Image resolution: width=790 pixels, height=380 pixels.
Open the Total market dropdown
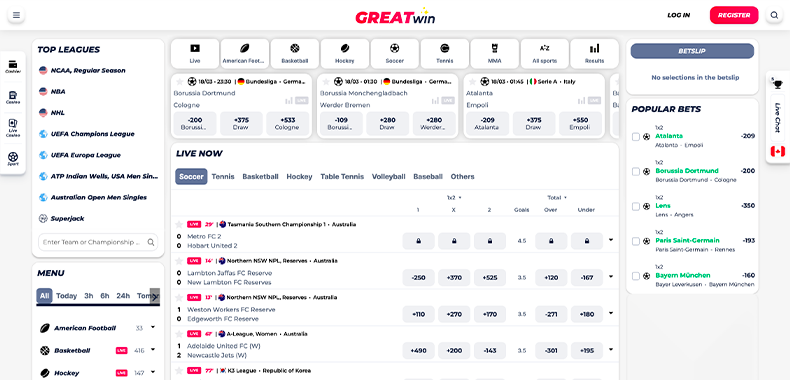point(557,198)
